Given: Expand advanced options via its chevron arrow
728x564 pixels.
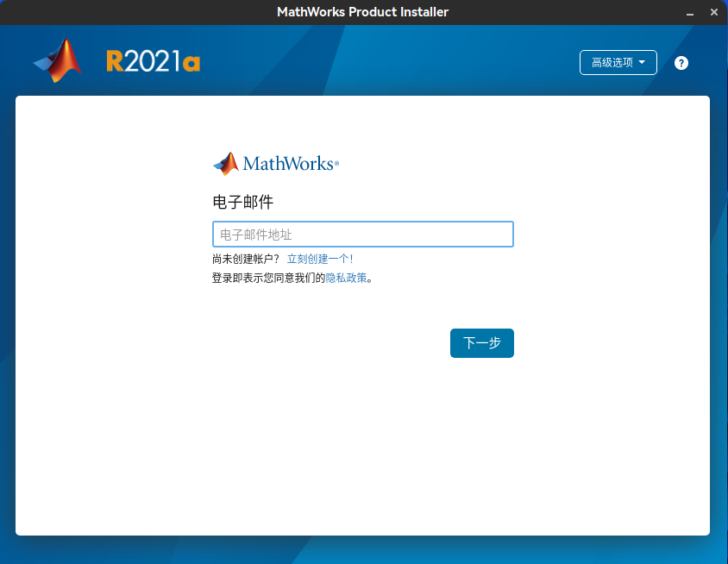Looking at the screenshot, I should pos(642,62).
